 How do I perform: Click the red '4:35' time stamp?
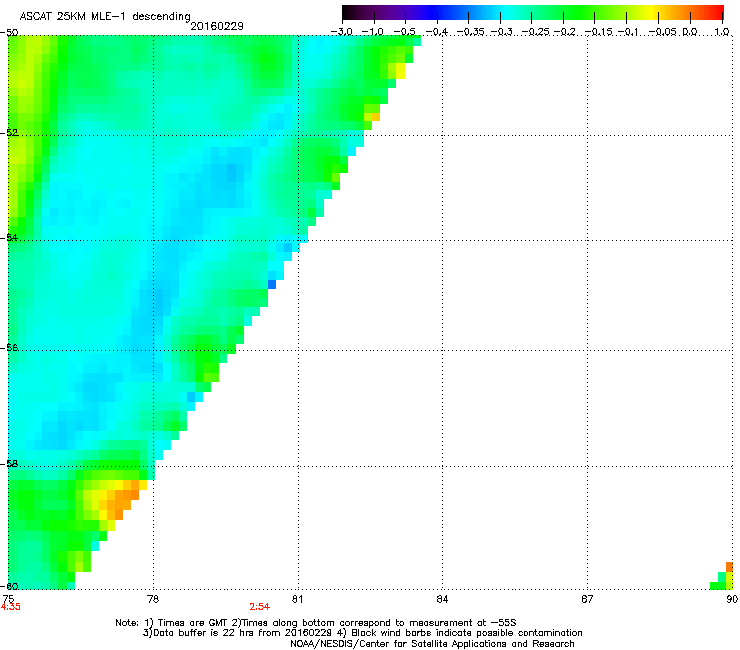tap(10, 607)
